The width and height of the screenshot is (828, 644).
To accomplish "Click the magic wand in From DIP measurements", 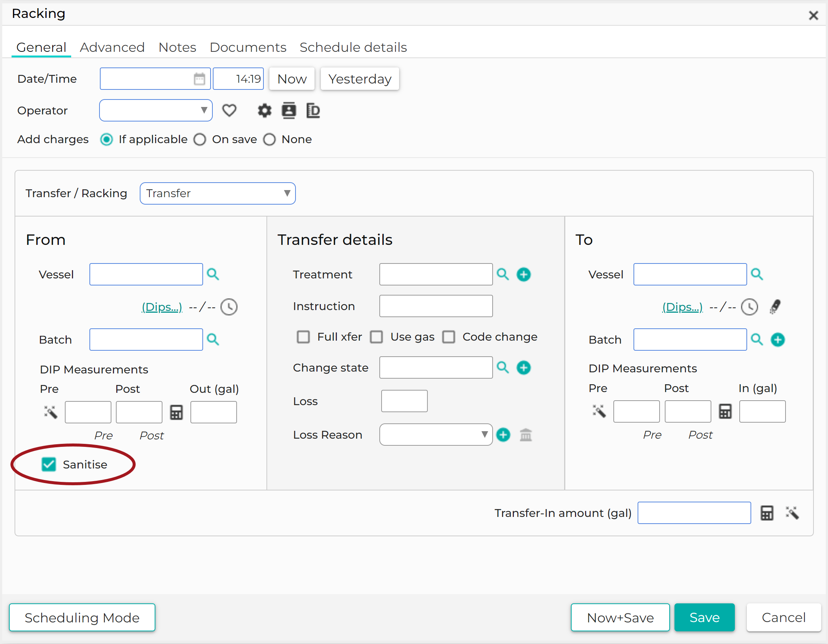I will tap(50, 412).
